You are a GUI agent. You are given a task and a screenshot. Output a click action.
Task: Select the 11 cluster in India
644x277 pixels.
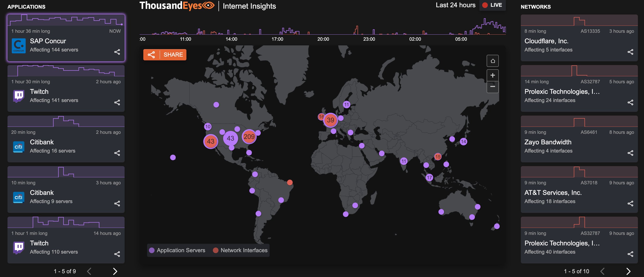[404, 161]
